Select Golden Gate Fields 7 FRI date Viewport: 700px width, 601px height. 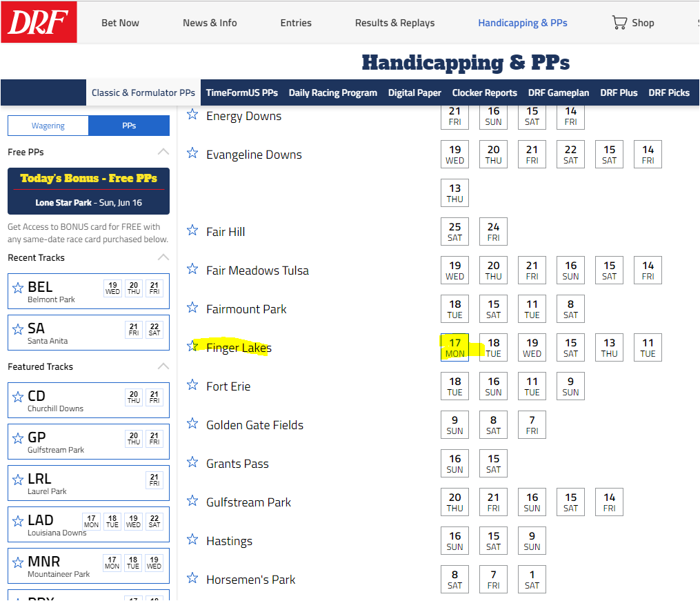click(532, 424)
